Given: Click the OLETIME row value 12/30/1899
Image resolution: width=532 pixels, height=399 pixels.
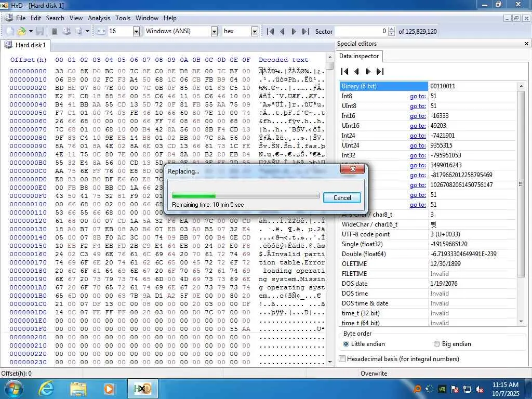Looking at the screenshot, I should [445, 264].
